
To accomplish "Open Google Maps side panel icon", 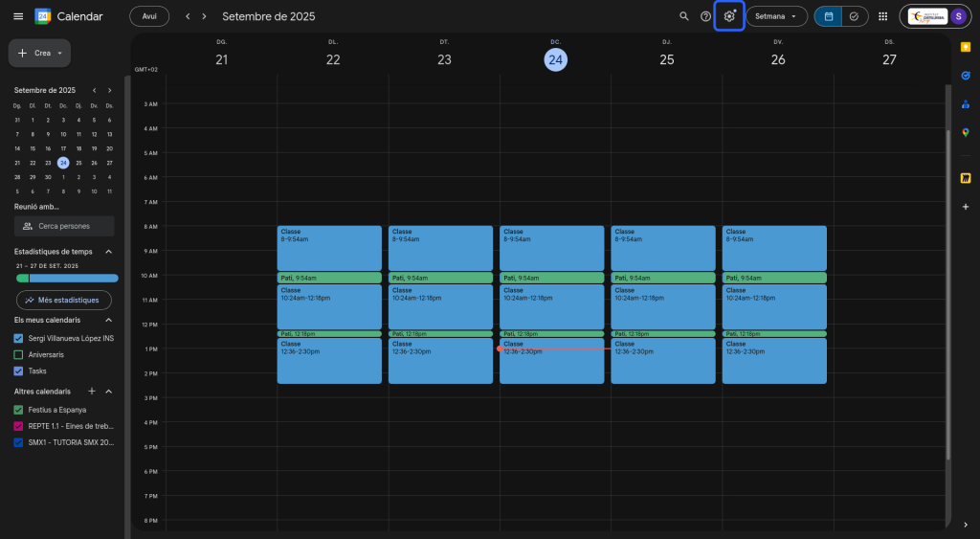I will [x=966, y=132].
